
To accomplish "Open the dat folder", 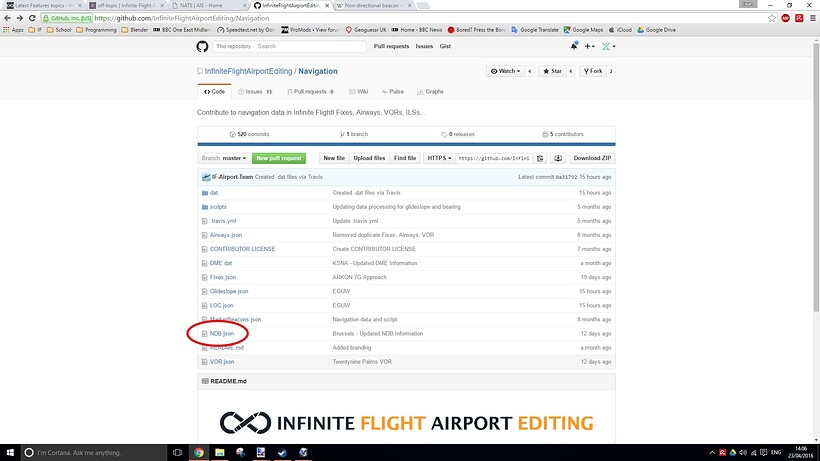I will click(214, 193).
